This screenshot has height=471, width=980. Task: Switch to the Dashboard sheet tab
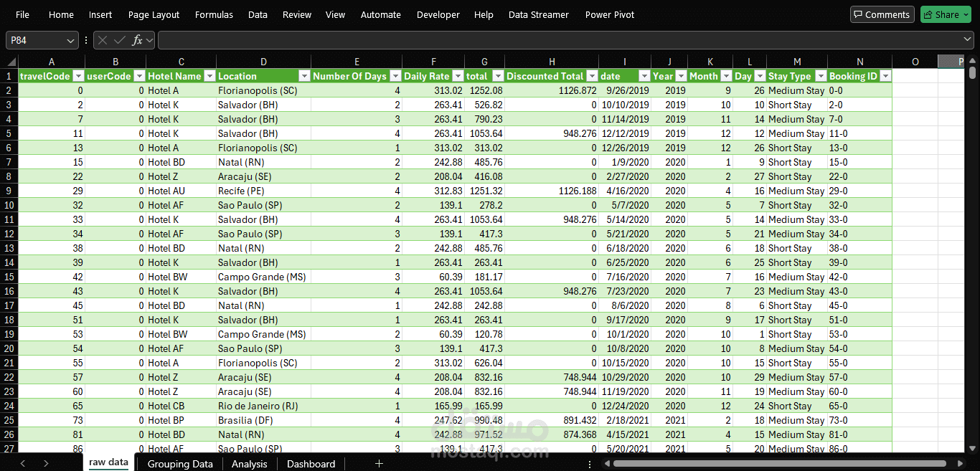(311, 464)
